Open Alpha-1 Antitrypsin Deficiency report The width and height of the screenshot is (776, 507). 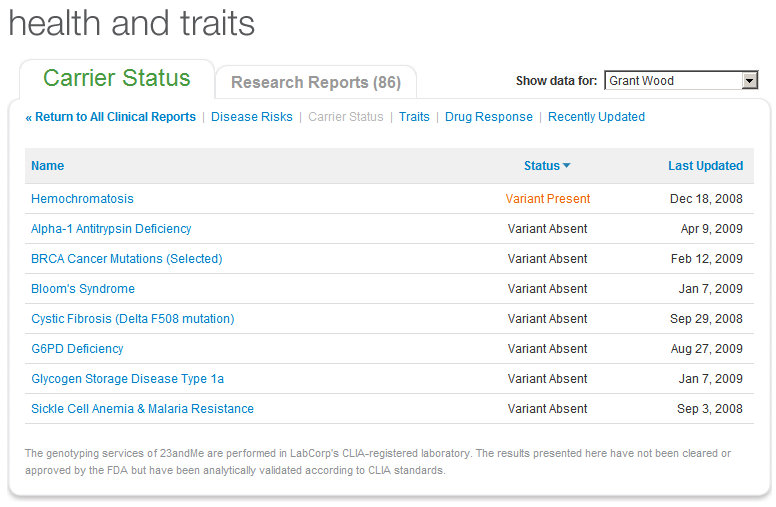pyautogui.click(x=111, y=229)
